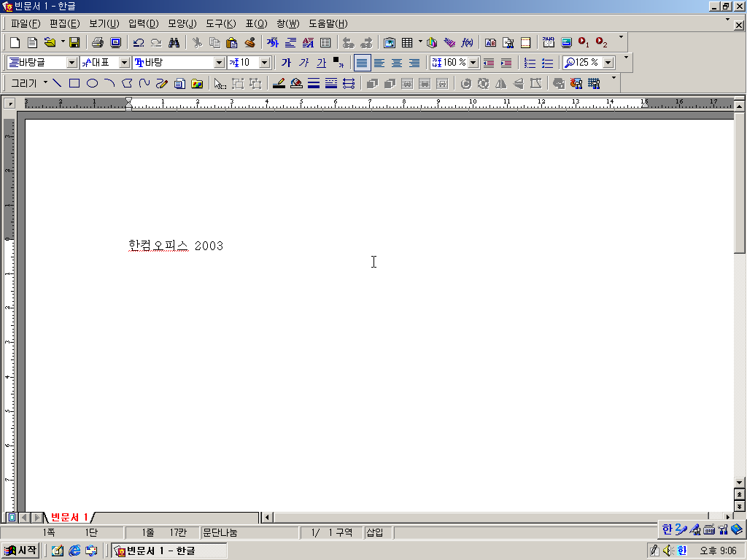Image resolution: width=747 pixels, height=560 pixels.
Task: Toggle numbered paragraph list
Action: pos(530,63)
